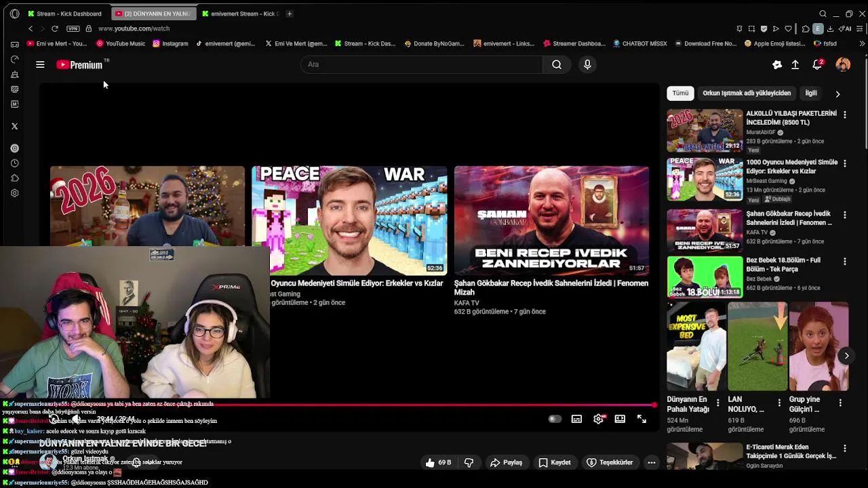Reload page with browser refresh icon

pos(55,28)
